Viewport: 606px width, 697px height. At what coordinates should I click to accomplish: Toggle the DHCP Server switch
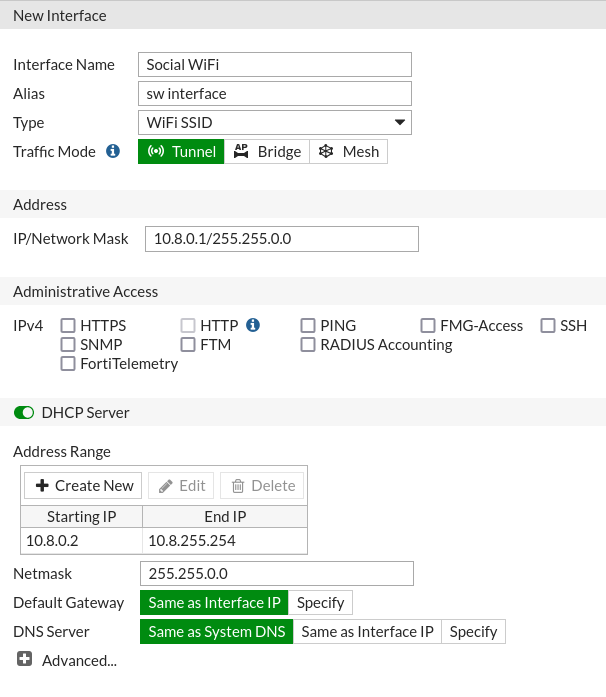(24, 412)
